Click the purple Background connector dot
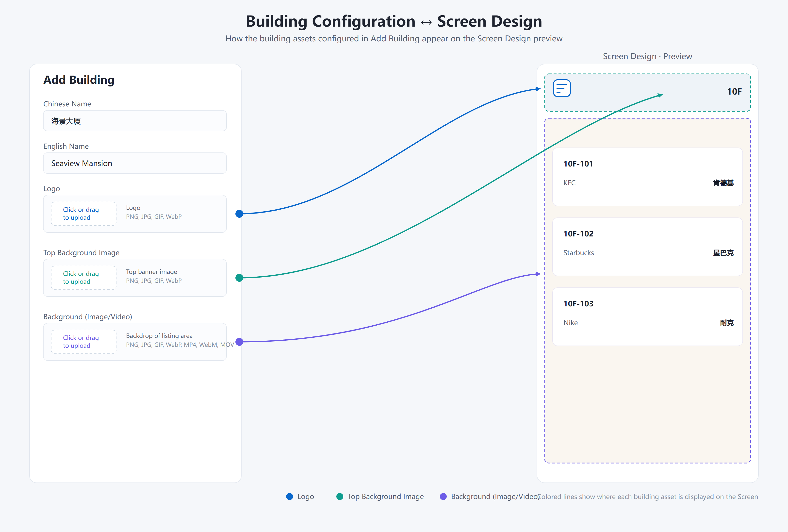 pyautogui.click(x=239, y=342)
